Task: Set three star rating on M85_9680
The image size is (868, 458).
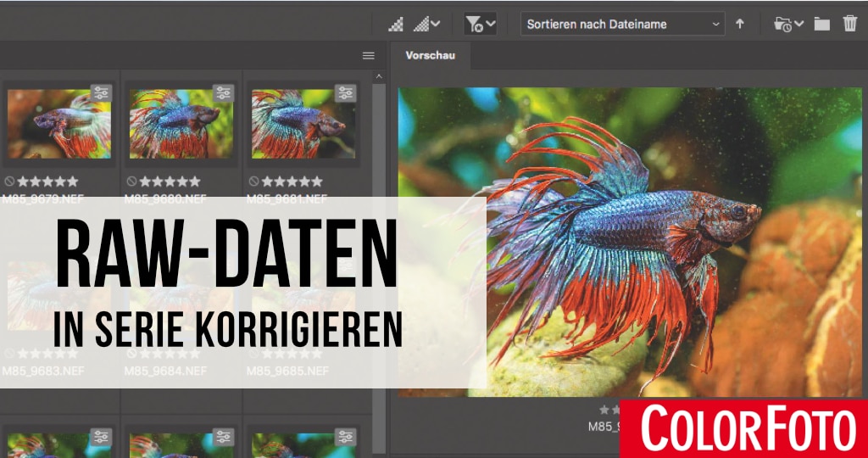Action: (x=170, y=182)
